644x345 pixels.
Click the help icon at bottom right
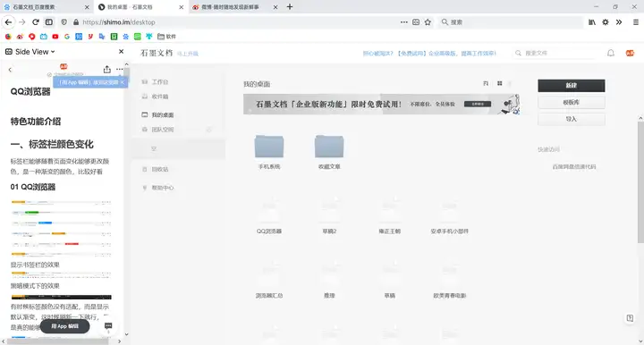point(630,318)
